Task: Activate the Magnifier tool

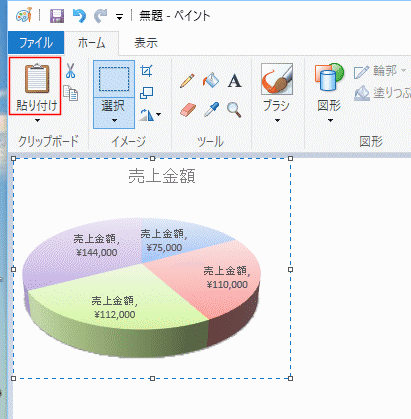Action: (x=234, y=110)
